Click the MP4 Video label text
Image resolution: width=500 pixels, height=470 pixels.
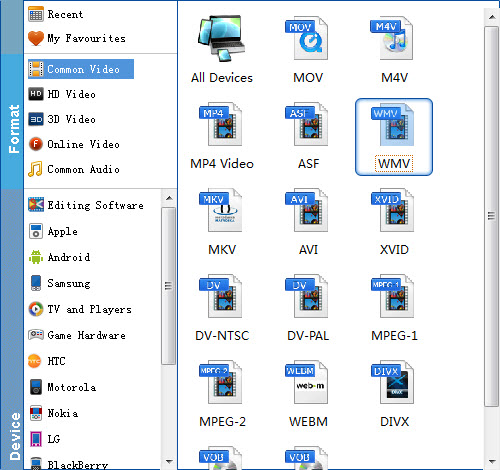[222, 164]
